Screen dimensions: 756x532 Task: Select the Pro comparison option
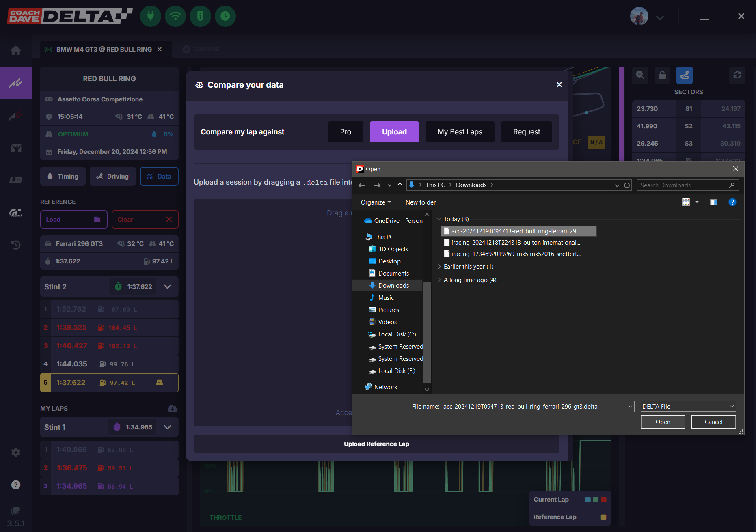[x=346, y=132]
